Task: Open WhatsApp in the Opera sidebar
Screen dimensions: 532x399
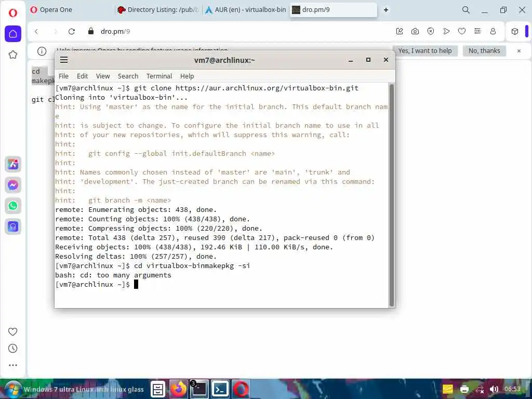Action: [13, 206]
